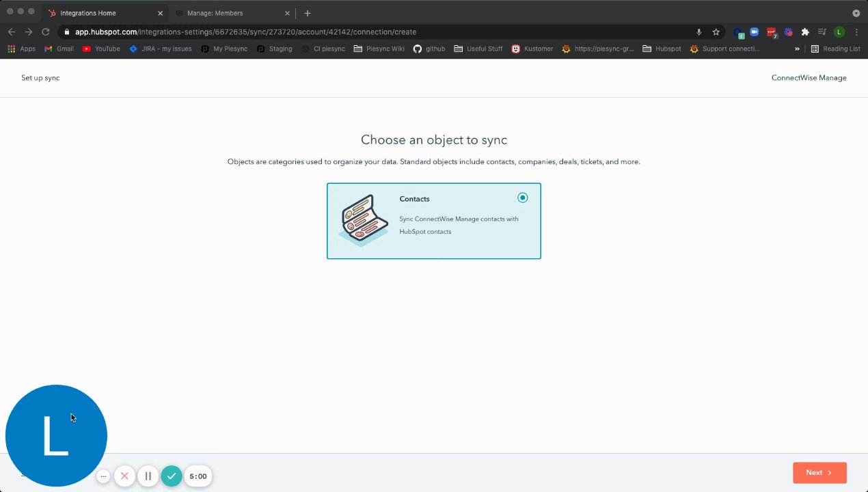Viewport: 868px width, 492px height.
Task: Open the CI piesync bookmark
Action: 323,49
